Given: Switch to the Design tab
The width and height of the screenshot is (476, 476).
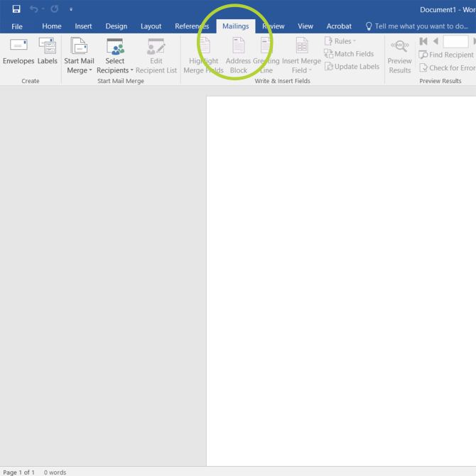Looking at the screenshot, I should pos(117,26).
